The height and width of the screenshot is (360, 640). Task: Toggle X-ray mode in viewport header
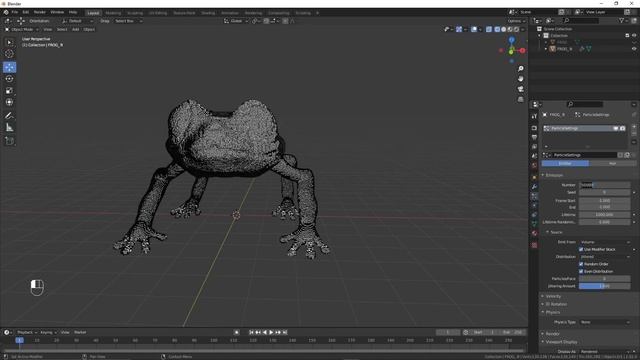tap(489, 29)
